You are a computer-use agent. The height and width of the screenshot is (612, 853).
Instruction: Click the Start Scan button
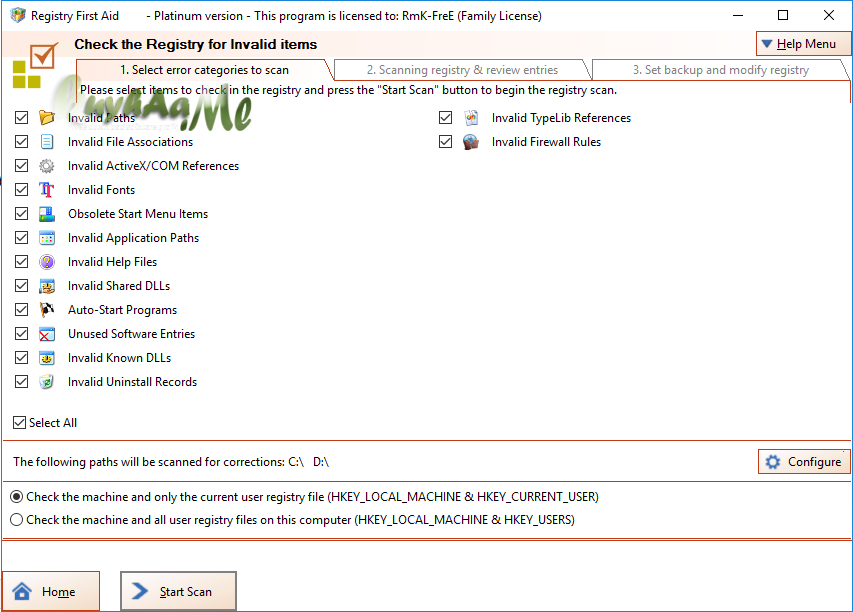[x=178, y=591]
